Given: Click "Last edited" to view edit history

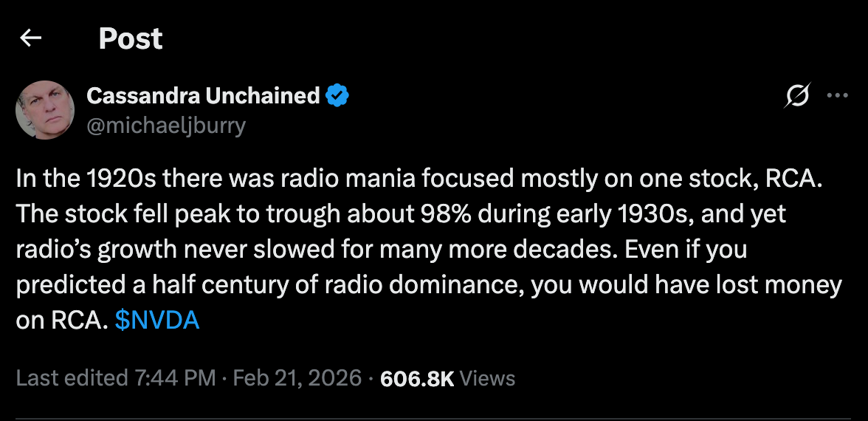Looking at the screenshot, I should [72, 379].
